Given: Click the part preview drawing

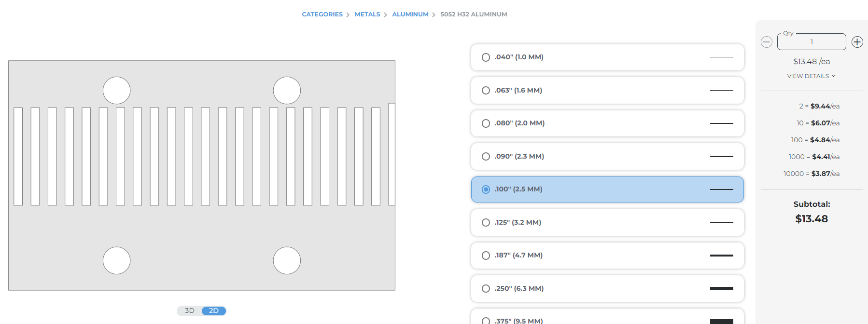Looking at the screenshot, I should tap(202, 175).
